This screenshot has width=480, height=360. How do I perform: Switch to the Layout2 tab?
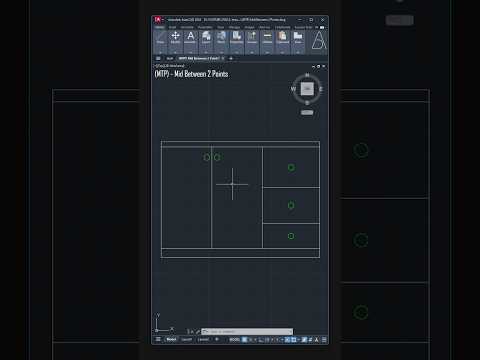click(203, 339)
